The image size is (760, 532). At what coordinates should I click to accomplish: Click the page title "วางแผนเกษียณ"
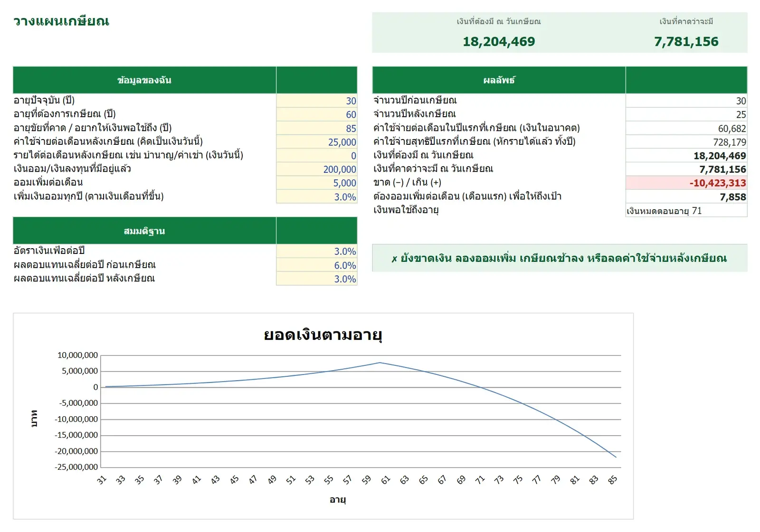click(x=61, y=21)
